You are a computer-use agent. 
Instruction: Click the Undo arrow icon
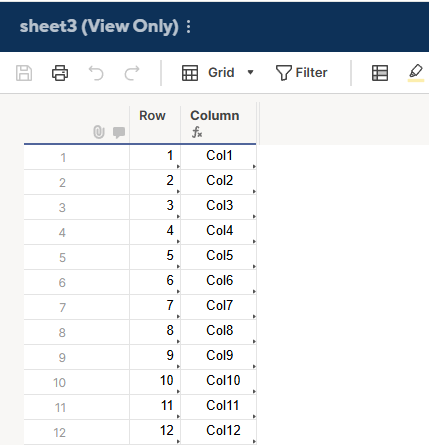(96, 73)
